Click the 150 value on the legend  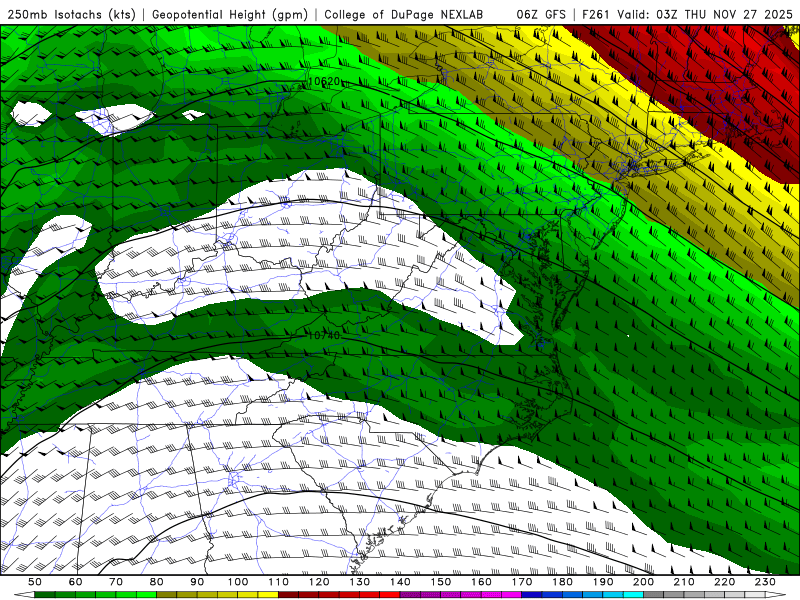[440, 582]
